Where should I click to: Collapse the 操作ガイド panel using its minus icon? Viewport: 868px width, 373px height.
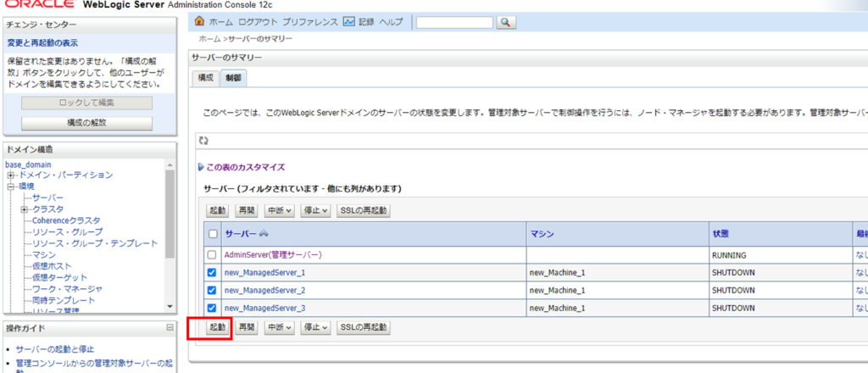(170, 328)
